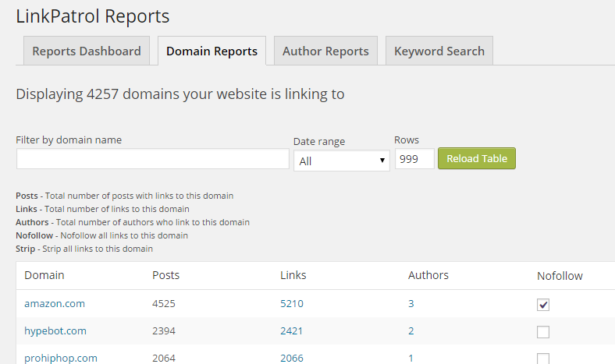Go to the Keyword Search tab
The width and height of the screenshot is (615, 364).
pos(439,51)
